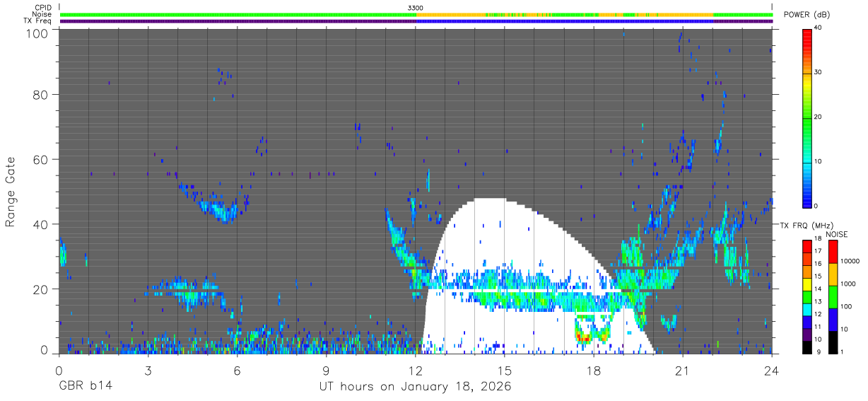
Task: Click the noise scale value '1000'
Action: 848,284
